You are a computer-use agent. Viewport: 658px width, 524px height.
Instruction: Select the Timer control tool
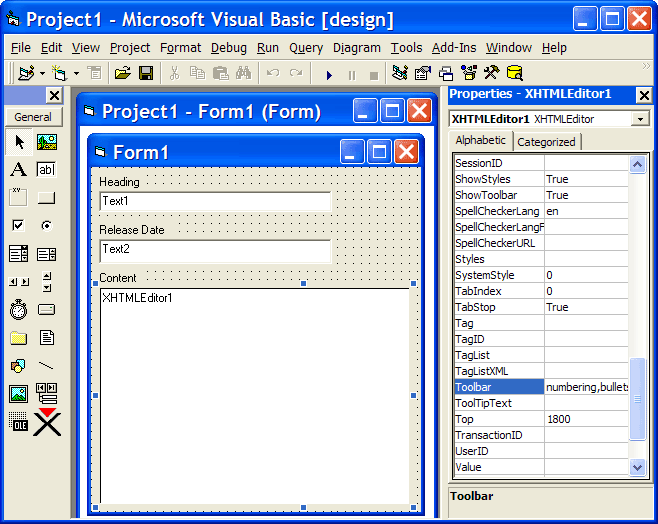click(19, 310)
